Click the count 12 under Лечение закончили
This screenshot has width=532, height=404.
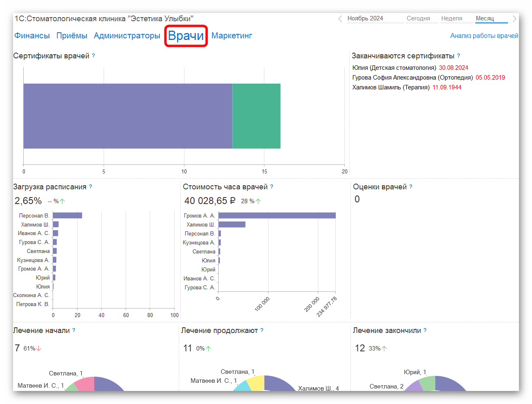[x=360, y=348]
